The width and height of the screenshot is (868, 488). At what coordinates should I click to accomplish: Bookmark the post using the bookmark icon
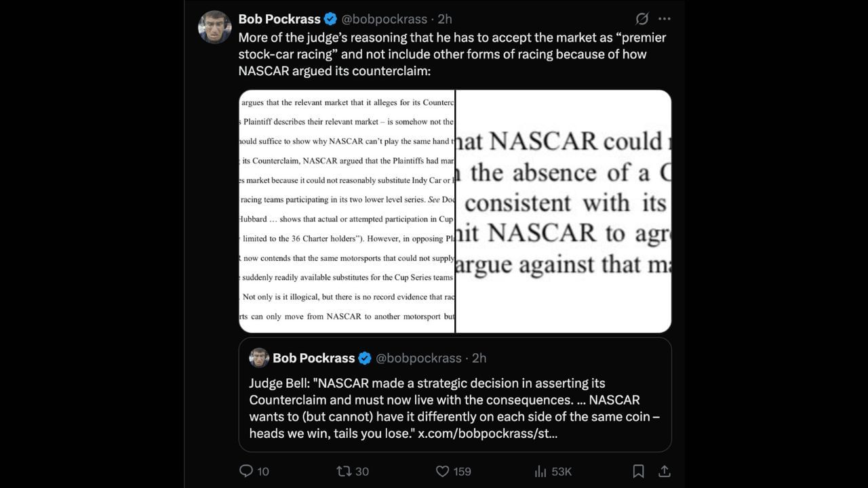pos(638,470)
